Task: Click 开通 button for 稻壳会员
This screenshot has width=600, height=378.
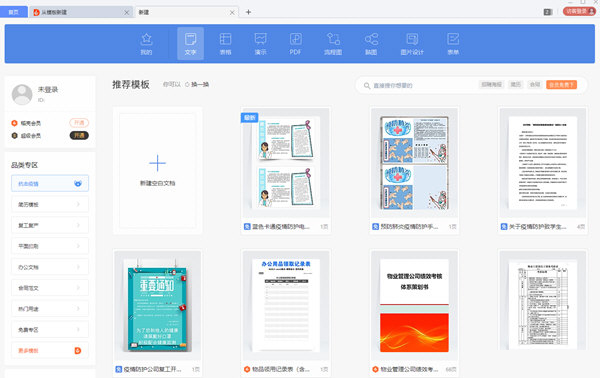Action: point(79,123)
